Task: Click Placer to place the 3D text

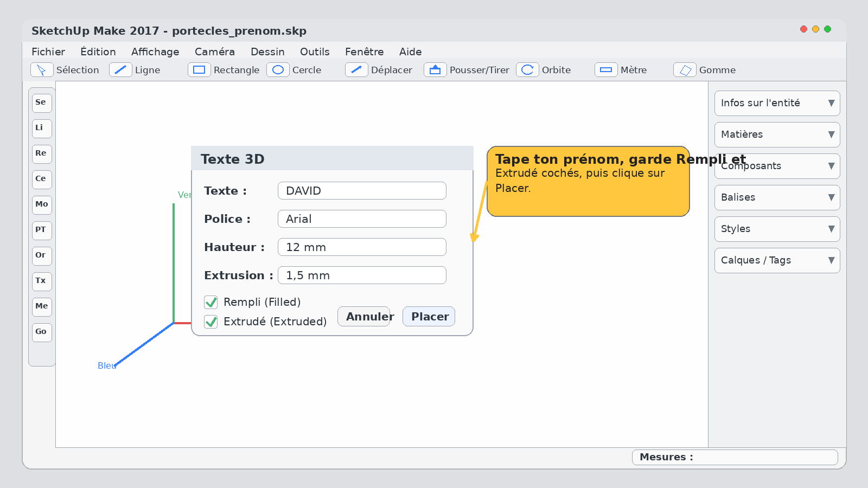Action: (429, 317)
